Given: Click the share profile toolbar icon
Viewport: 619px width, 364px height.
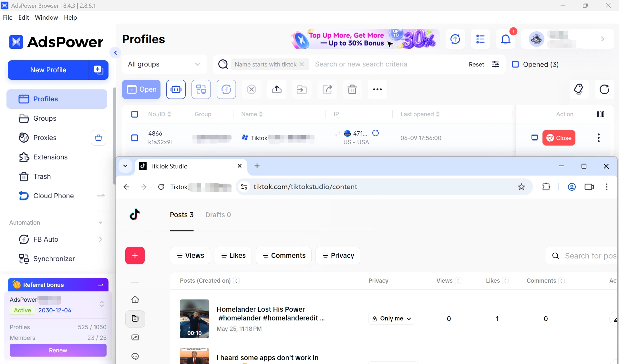Looking at the screenshot, I should pos(327,89).
